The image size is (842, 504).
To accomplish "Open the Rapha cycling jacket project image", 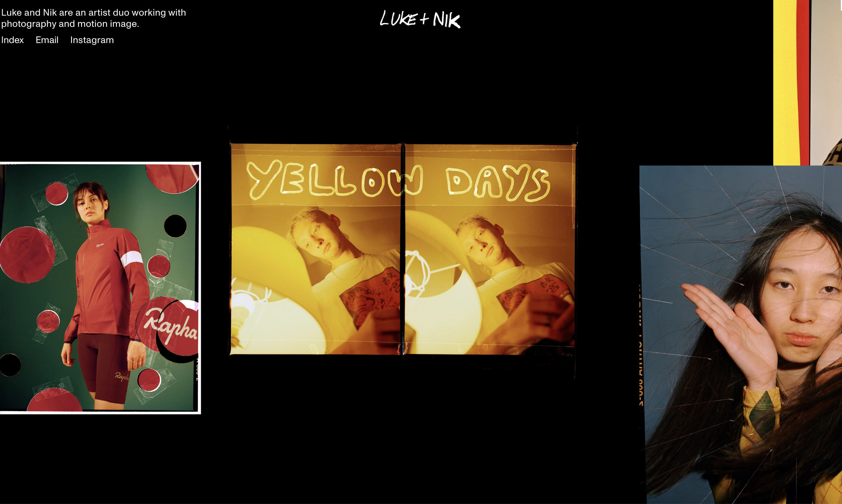I will (x=100, y=288).
